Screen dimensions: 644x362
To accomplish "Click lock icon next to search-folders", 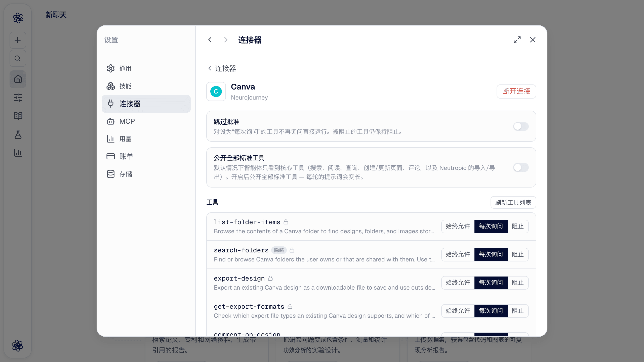I will click(292, 250).
